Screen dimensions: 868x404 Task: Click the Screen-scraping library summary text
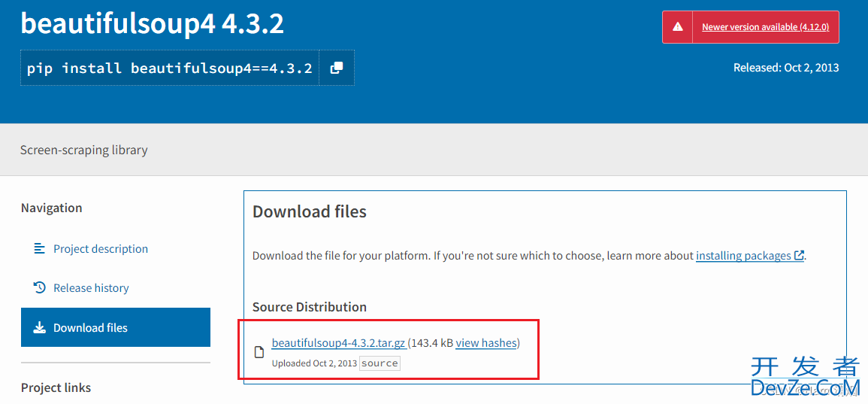pyautogui.click(x=83, y=150)
